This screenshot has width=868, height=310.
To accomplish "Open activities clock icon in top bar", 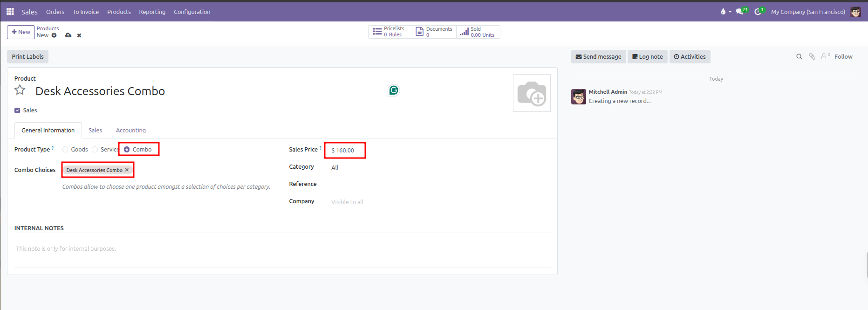I will (x=759, y=12).
